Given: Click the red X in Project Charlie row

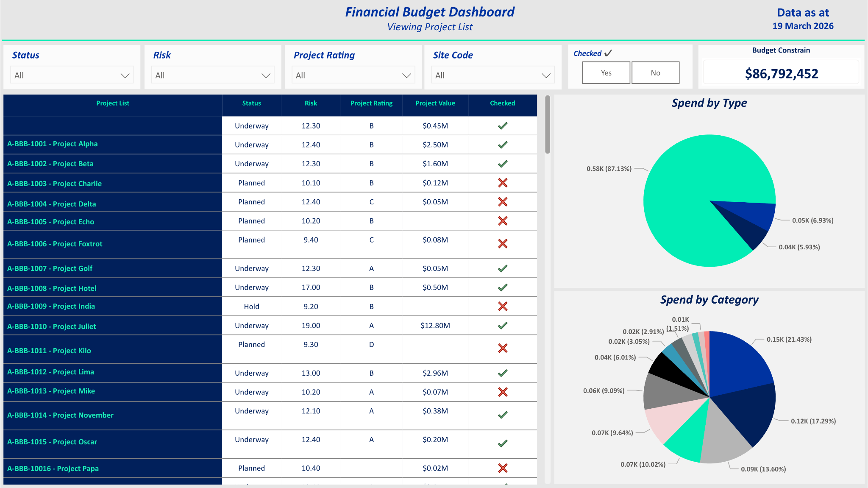Looking at the screenshot, I should pyautogui.click(x=503, y=183).
